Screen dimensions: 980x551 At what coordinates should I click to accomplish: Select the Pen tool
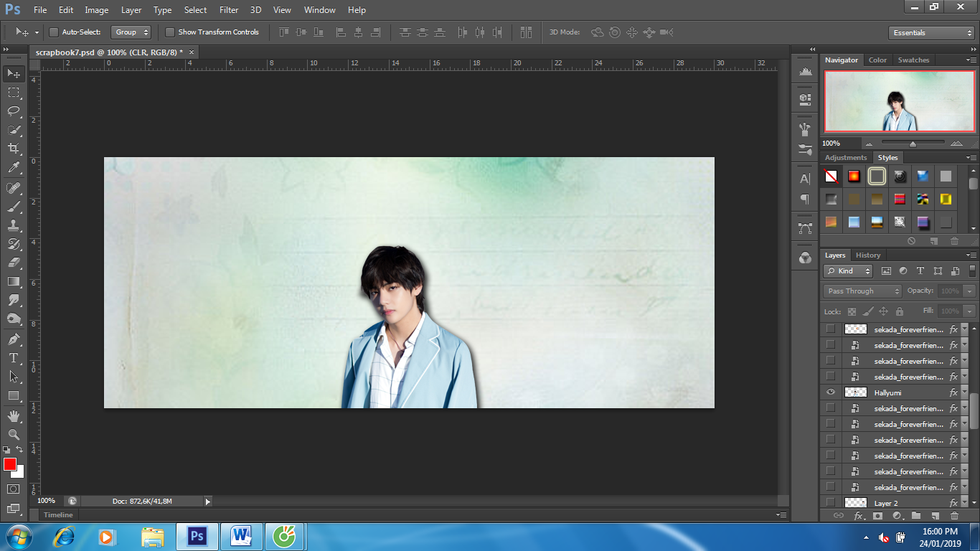pyautogui.click(x=14, y=339)
